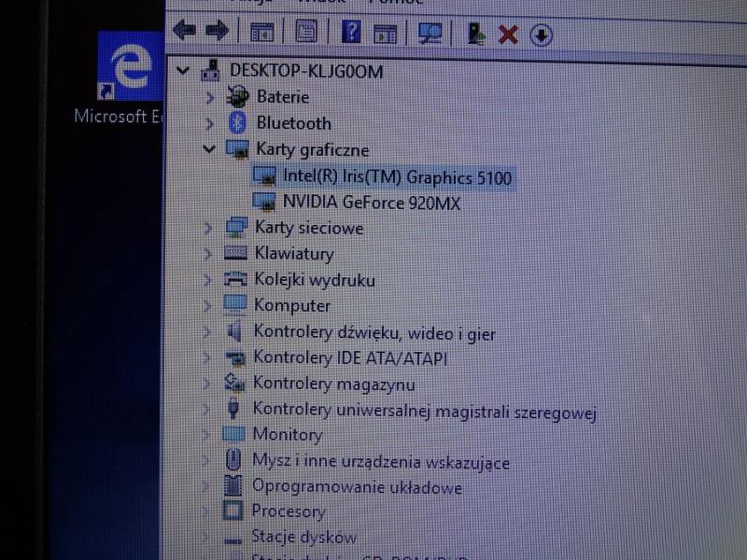Select the Karty sieciowe label
This screenshot has width=747, height=560.
(309, 228)
